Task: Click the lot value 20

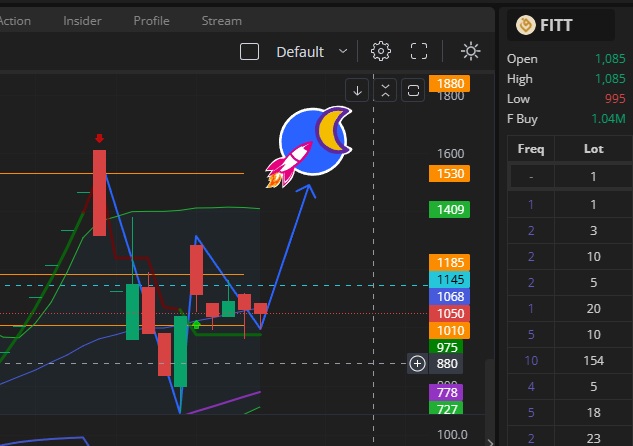Action: 593,308
